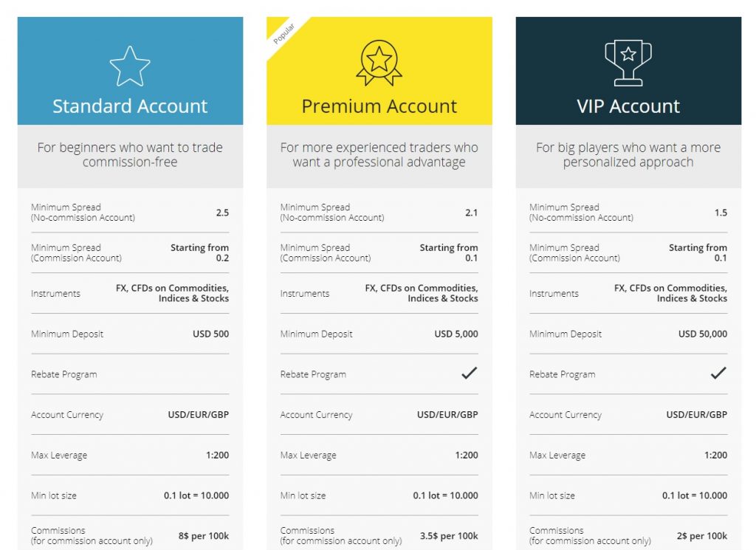Click Standard Account Max Leverage 1:200
The height and width of the screenshot is (550, 756).
[x=218, y=455]
